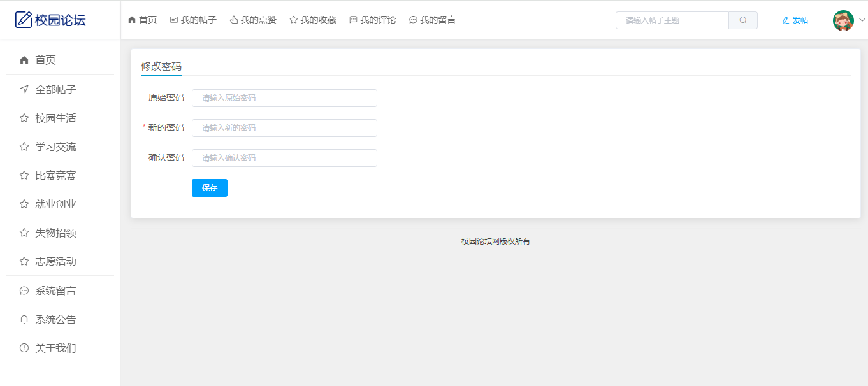Open 我的帖子 in top navigation
This screenshot has height=386, width=868.
[x=193, y=20]
